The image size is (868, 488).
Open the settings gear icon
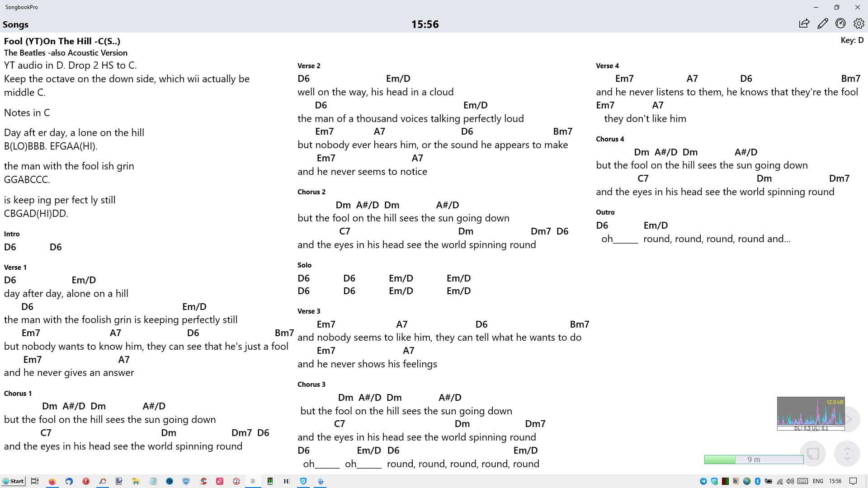coord(859,23)
